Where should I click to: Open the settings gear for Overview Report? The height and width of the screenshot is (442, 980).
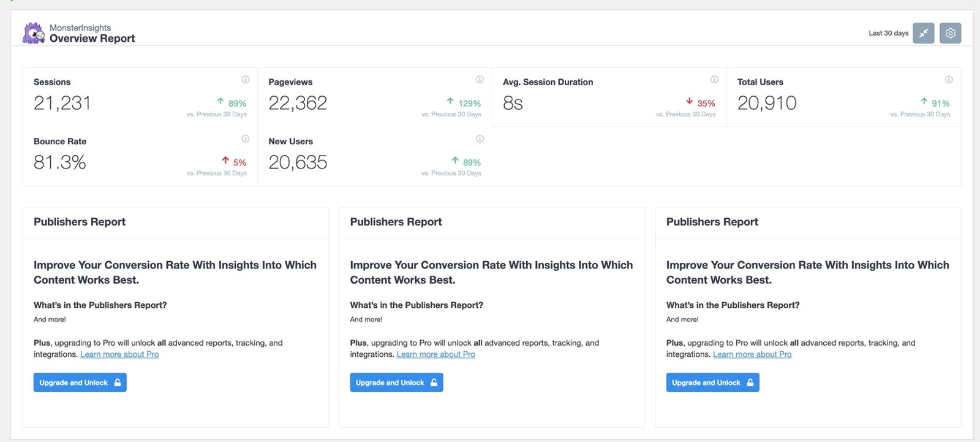pyautogui.click(x=950, y=33)
